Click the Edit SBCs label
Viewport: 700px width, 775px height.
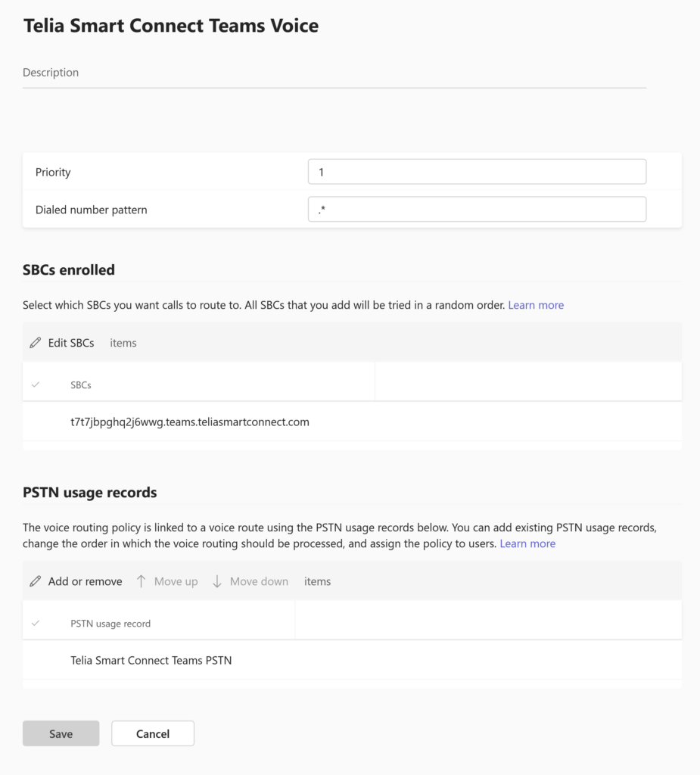pyautogui.click(x=71, y=343)
